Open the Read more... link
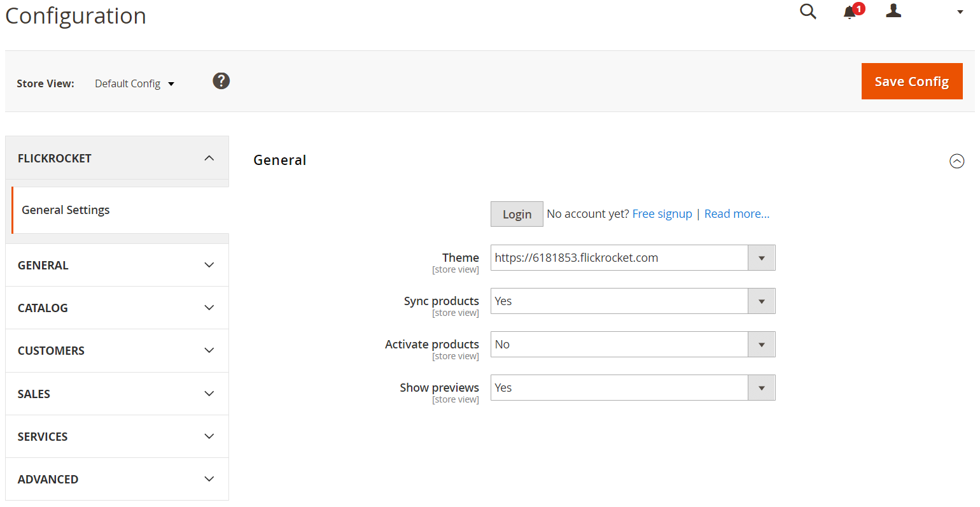This screenshot has width=980, height=507. click(736, 214)
